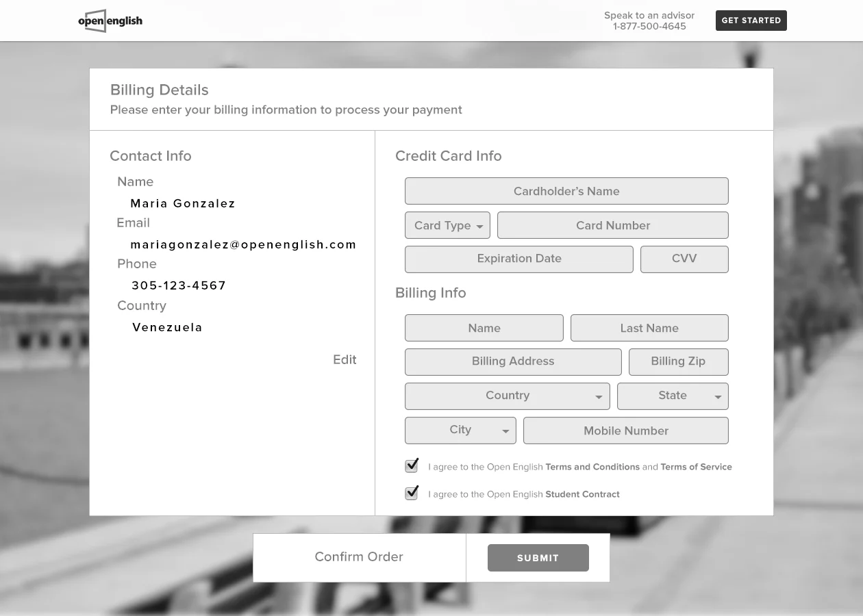Select the Card Number field
863x616 pixels.
612,224
